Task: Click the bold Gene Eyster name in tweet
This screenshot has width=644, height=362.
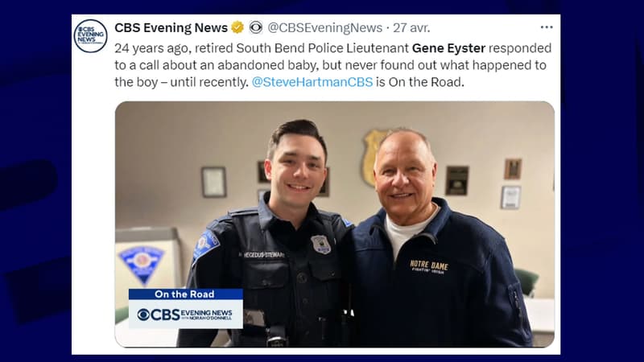Action: 448,48
